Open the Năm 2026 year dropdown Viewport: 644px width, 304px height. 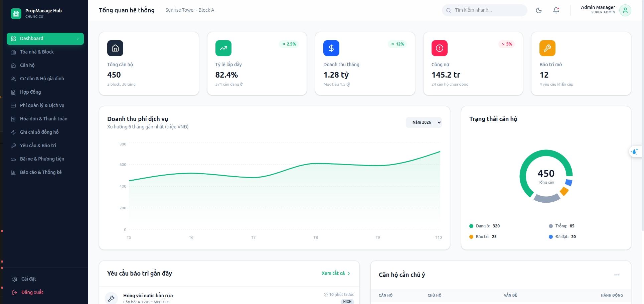tap(424, 122)
